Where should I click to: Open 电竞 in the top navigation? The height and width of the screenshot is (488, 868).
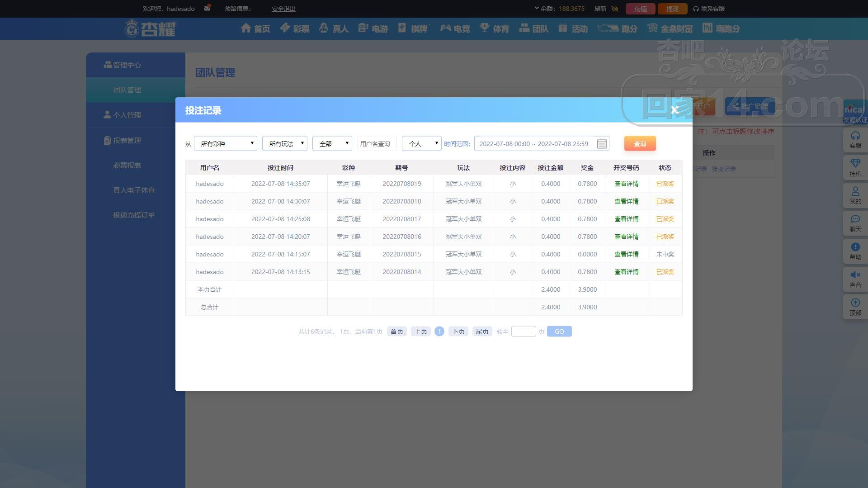(455, 28)
